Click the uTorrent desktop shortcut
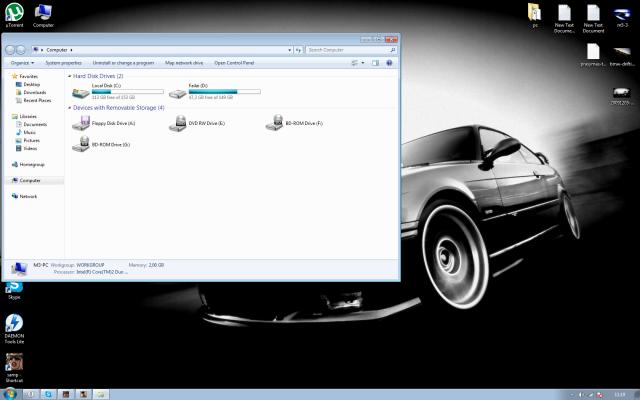This screenshot has height=400, width=640. (14, 12)
